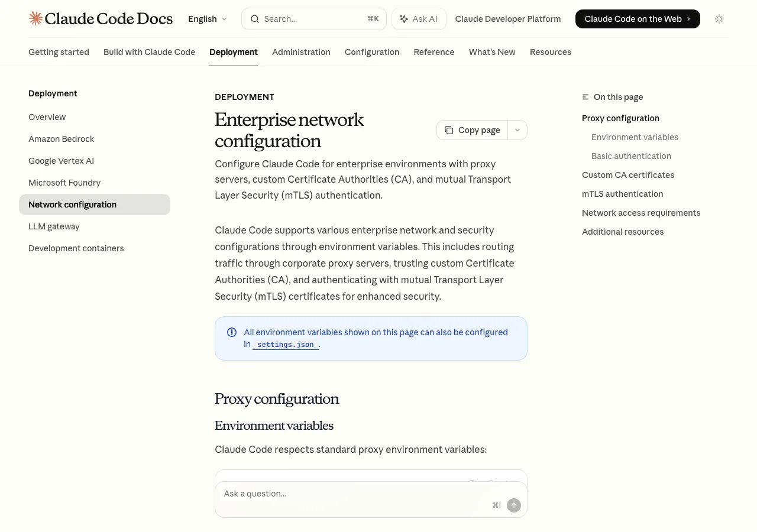Jump to mTLS authentication section
The height and width of the screenshot is (532, 757).
point(622,194)
